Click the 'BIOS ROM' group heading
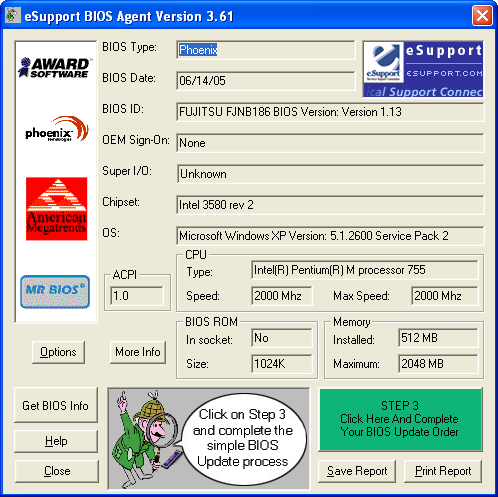The width and height of the screenshot is (498, 497). click(212, 322)
